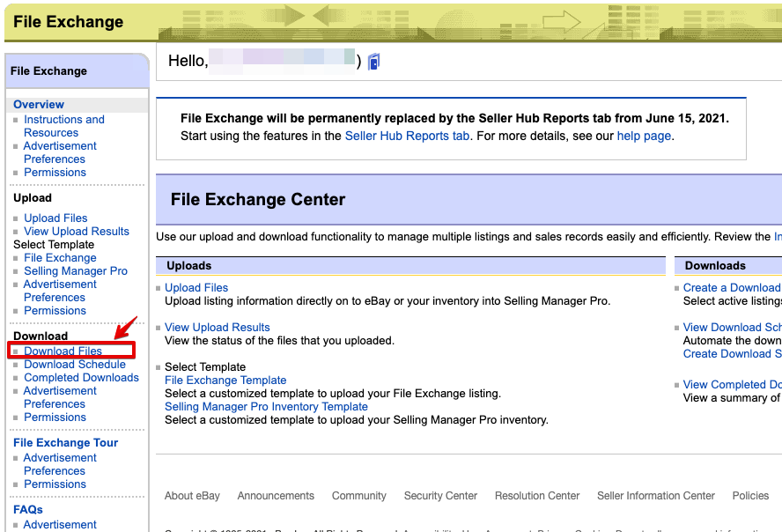Screen dimensions: 782x532
Task: Open the View Download Schedule link in Downloads
Action: 732,327
